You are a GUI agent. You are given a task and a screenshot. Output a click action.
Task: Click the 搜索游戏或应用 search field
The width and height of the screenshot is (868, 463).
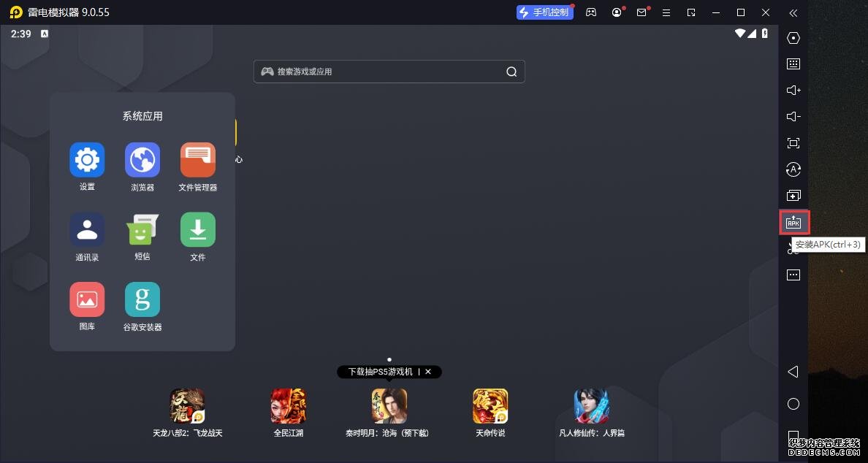click(389, 72)
